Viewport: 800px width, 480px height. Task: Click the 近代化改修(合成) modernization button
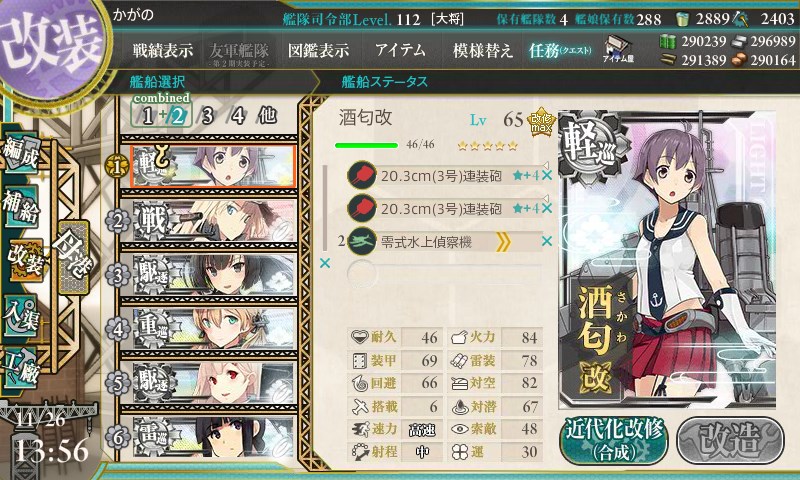click(x=614, y=439)
